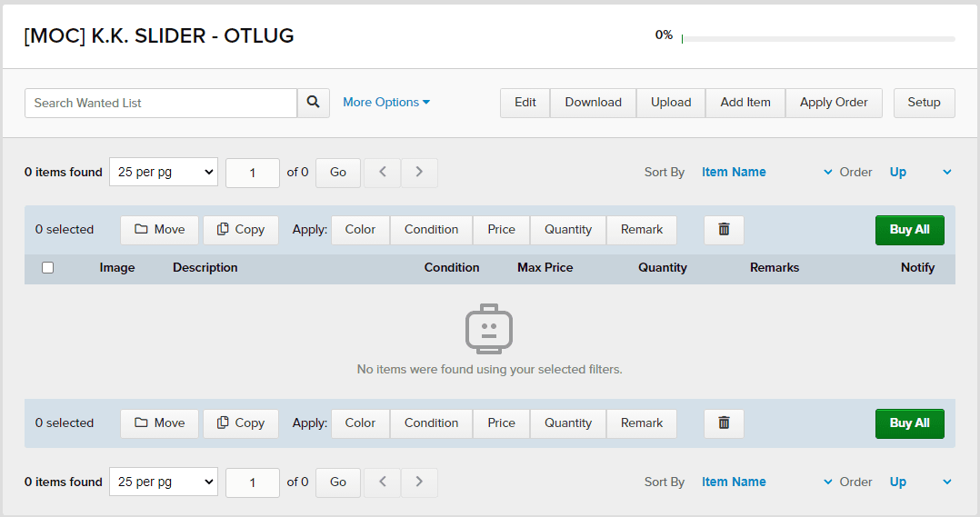The image size is (980, 517).
Task: Open top Sort By Item Name dropdown
Action: pos(766,173)
